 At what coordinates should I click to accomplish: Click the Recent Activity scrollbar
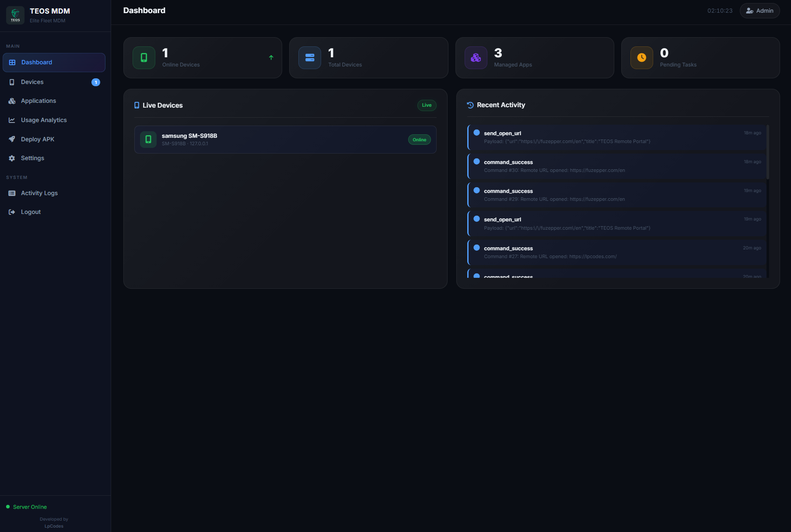767,152
